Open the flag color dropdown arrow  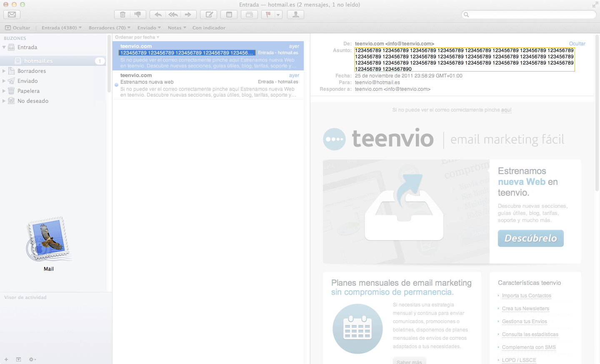278,15
